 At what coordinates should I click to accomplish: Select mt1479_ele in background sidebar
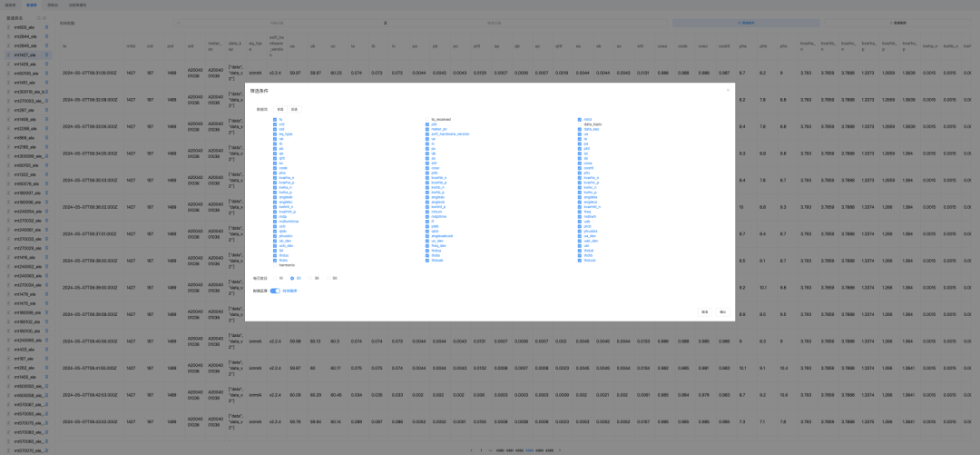click(x=25, y=294)
